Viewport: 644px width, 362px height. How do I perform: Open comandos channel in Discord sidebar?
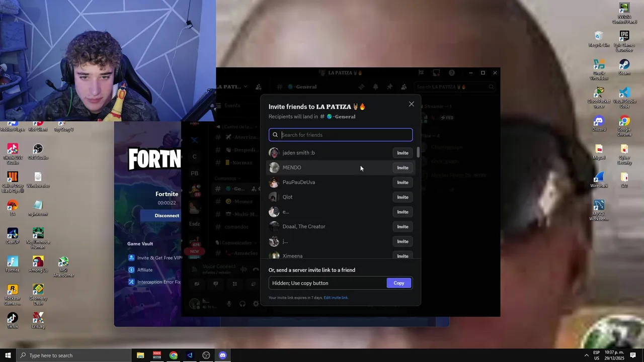[236, 227]
